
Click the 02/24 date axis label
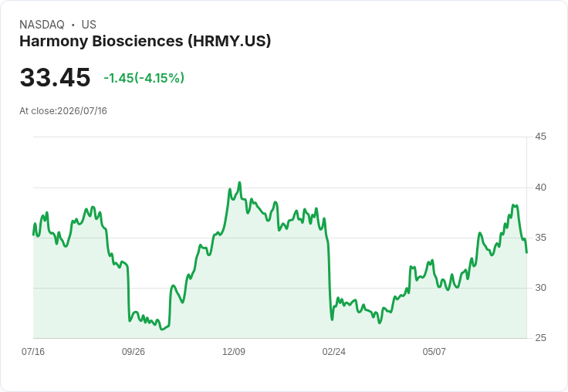click(x=333, y=352)
